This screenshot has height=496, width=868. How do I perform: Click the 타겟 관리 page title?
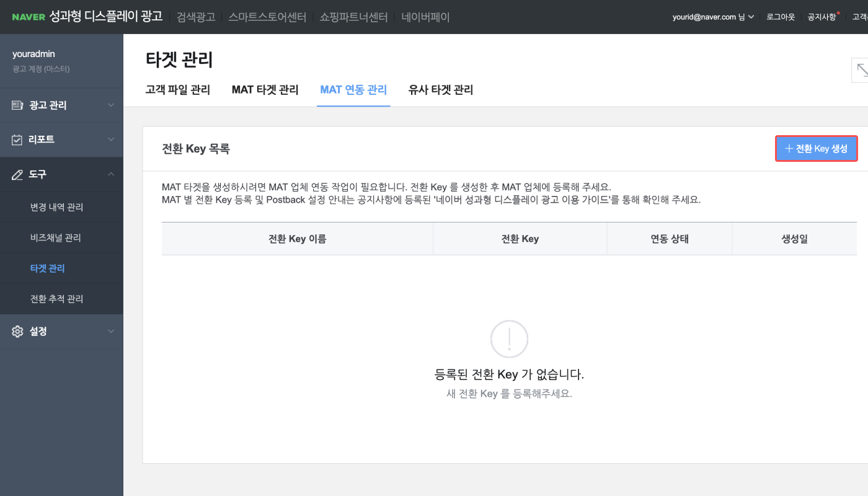(x=179, y=60)
